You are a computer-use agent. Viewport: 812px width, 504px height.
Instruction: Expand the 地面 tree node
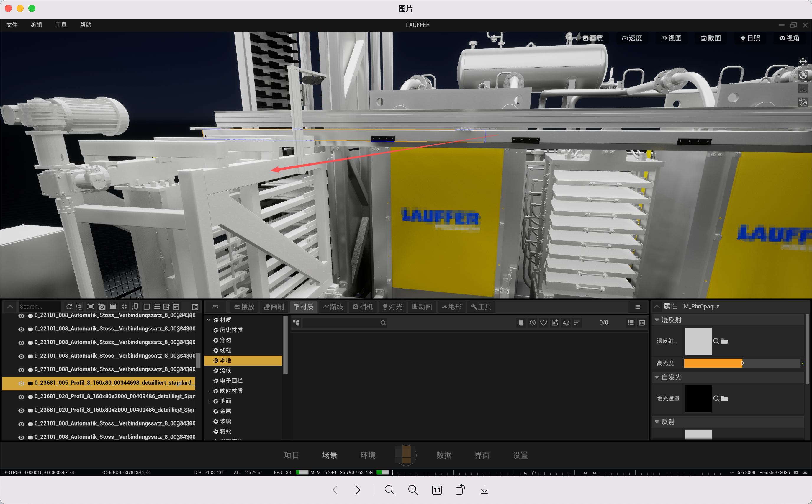209,401
